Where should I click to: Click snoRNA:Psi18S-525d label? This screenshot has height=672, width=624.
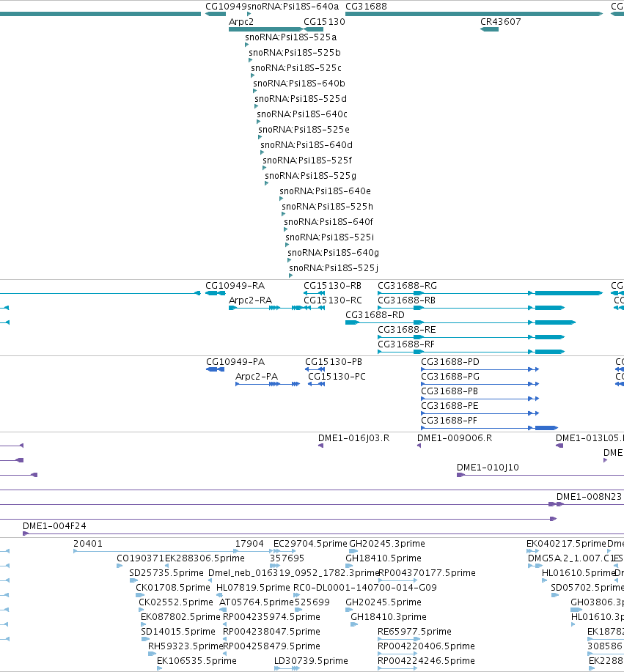click(301, 99)
